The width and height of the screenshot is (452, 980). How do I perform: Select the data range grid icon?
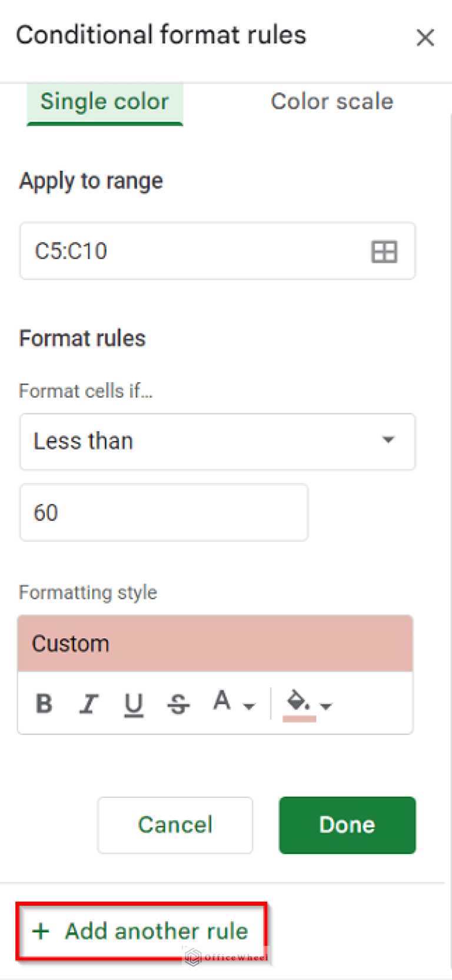coord(384,251)
